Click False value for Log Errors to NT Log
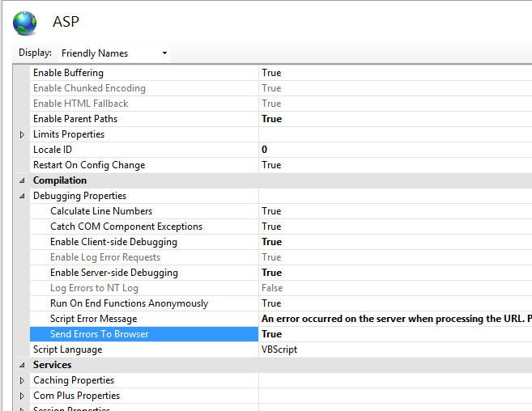532x411 pixels. [x=395, y=288]
